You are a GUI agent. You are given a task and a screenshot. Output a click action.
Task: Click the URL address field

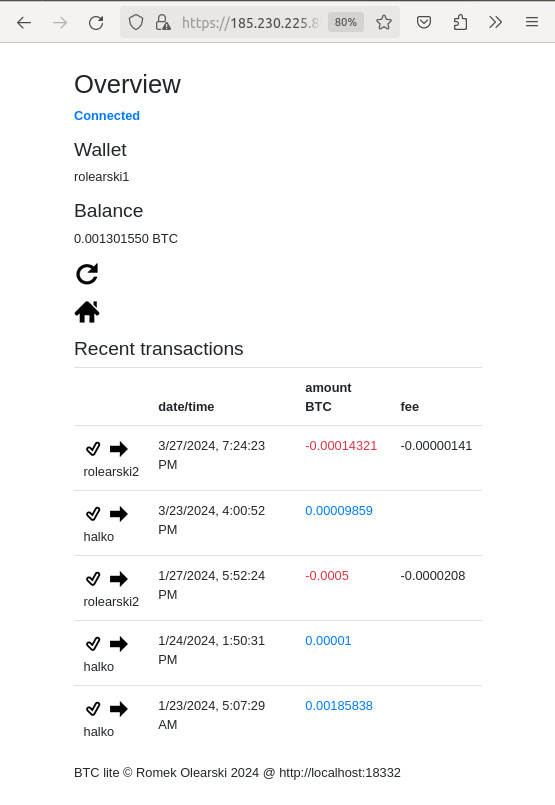coord(250,23)
